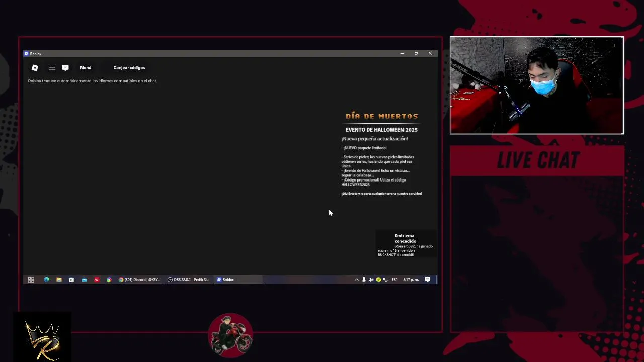This screenshot has width=644, height=362.
Task: Click the EVENTO DE HALLOWEEN 2025 title
Action: click(381, 130)
